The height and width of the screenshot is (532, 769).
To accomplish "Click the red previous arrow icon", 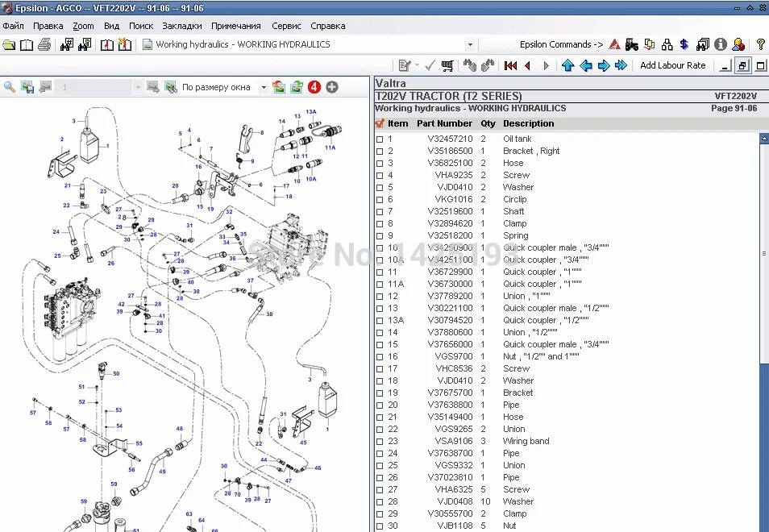I will [528, 66].
